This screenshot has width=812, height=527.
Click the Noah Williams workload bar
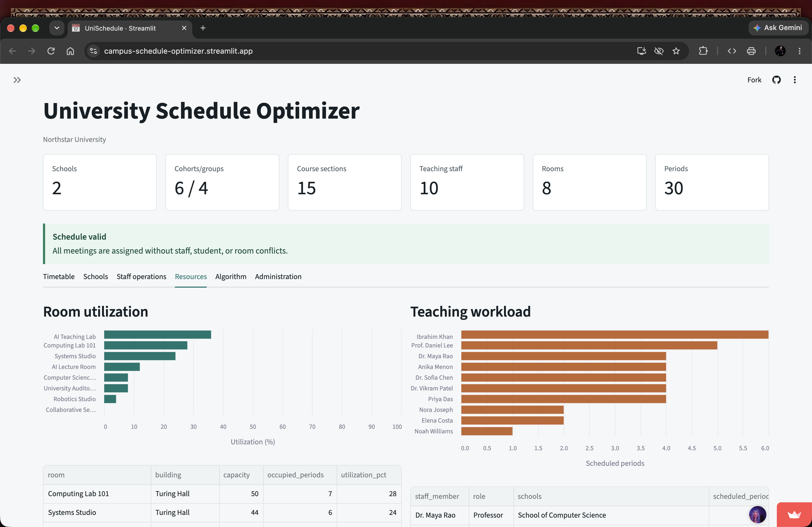coord(487,431)
